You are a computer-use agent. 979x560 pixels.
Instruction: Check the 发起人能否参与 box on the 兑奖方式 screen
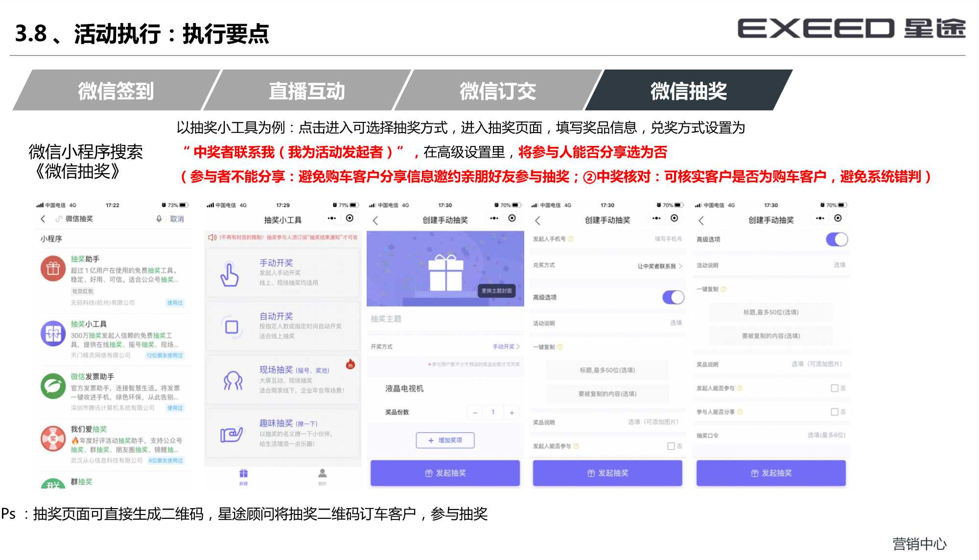coord(671,446)
